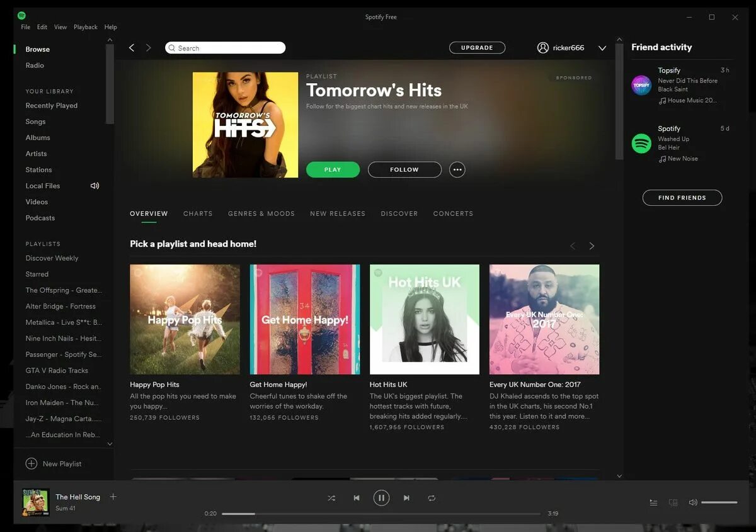
Task: Follow the Tomorrow's Hits playlist
Action: [x=404, y=169]
